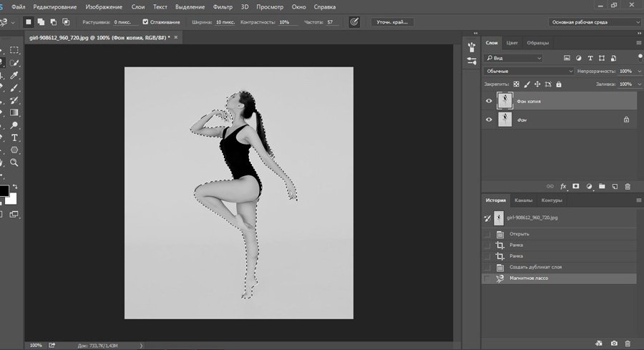Open the Обычные blend mode dropdown

coord(530,72)
